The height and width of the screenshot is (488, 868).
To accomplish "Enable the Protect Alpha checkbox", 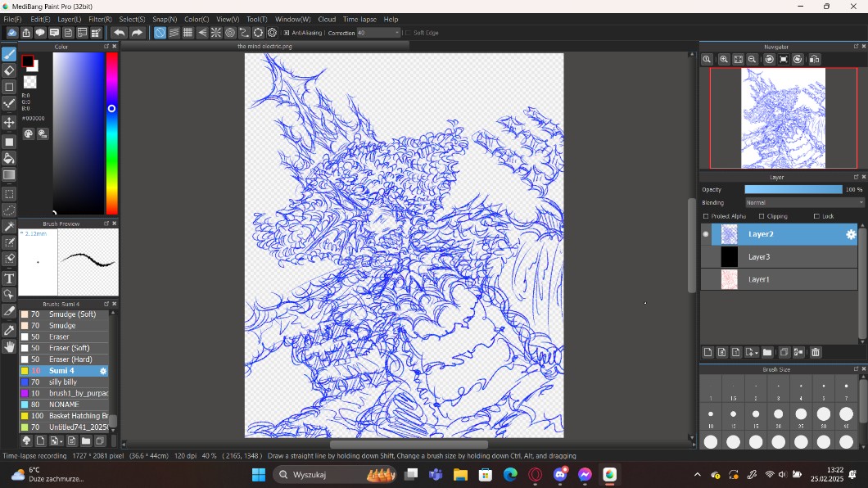I will point(706,216).
